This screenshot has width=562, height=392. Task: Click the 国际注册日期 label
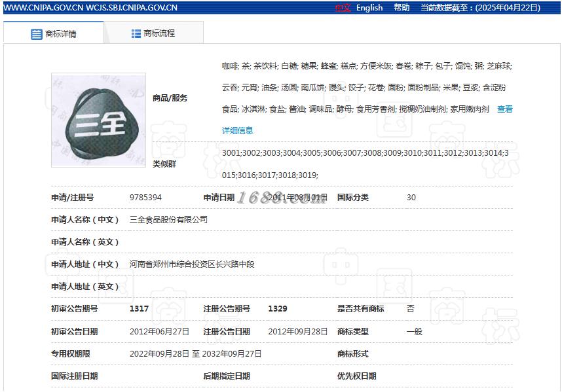point(74,376)
